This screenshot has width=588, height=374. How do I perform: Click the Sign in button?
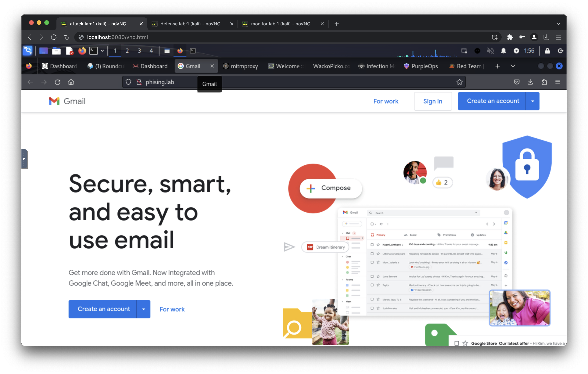[x=432, y=101]
